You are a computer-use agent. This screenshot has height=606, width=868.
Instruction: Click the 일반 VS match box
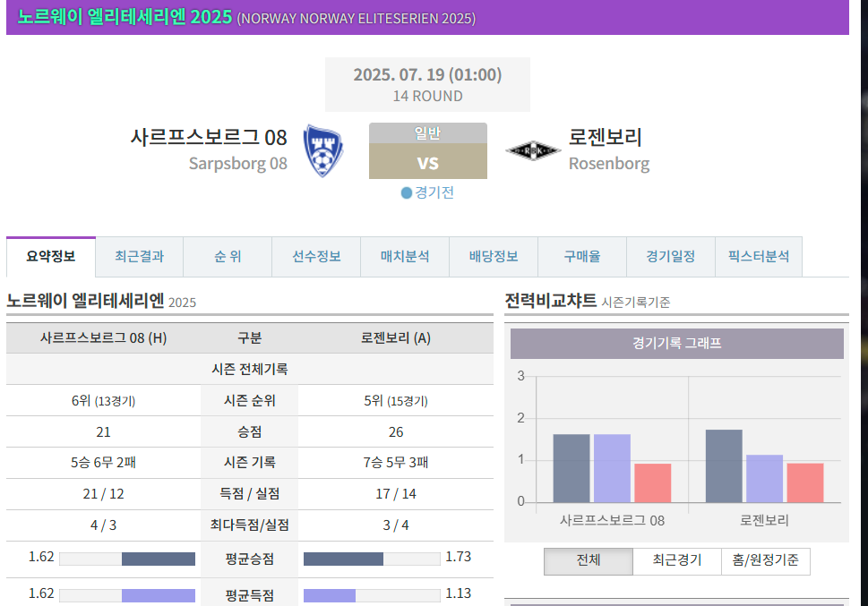pos(428,150)
